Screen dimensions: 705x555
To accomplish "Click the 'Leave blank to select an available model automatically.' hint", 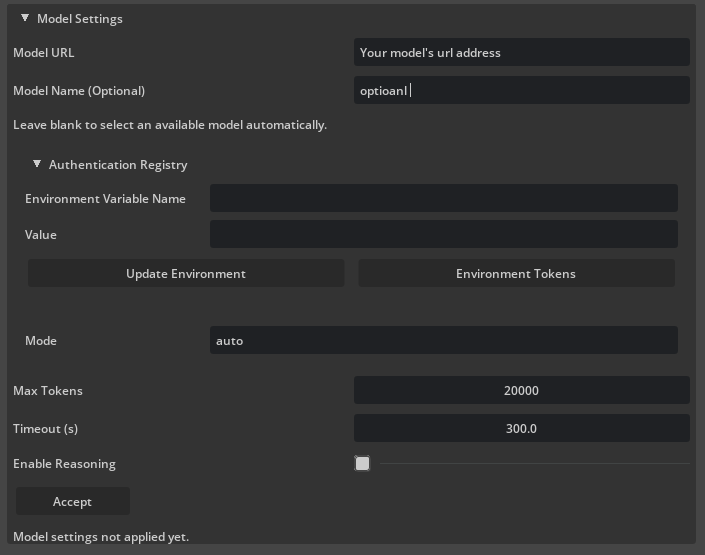I will pos(170,125).
